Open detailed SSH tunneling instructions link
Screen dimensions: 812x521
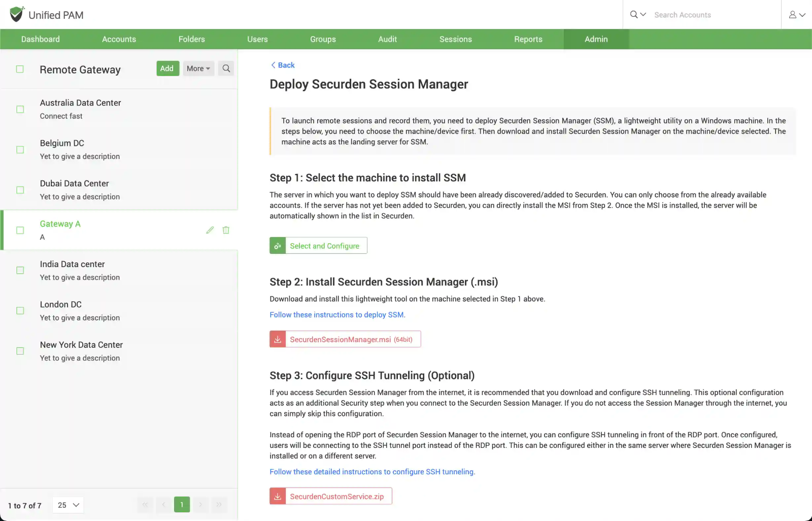click(373, 472)
